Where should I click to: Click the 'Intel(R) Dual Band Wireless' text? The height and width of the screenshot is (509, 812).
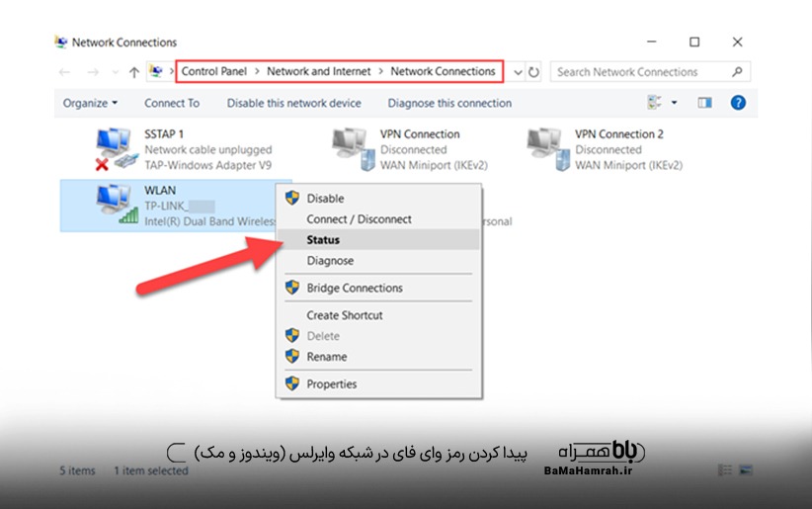[209, 221]
